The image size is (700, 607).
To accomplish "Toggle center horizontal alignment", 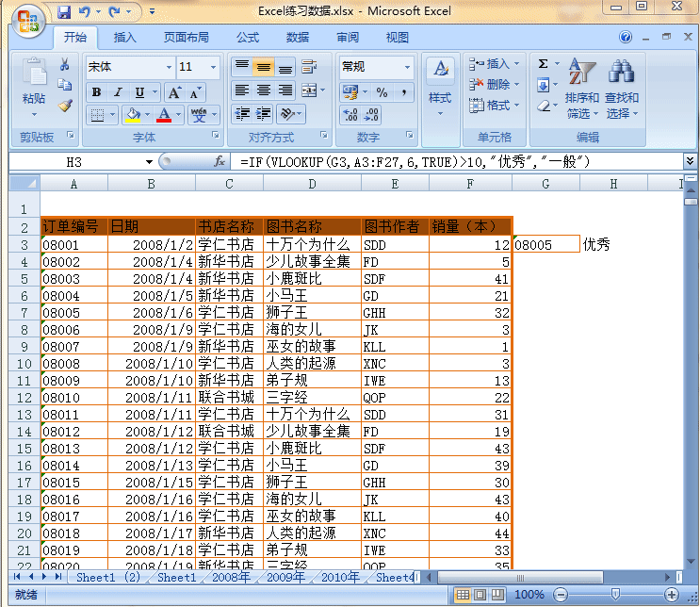I will tap(264, 91).
